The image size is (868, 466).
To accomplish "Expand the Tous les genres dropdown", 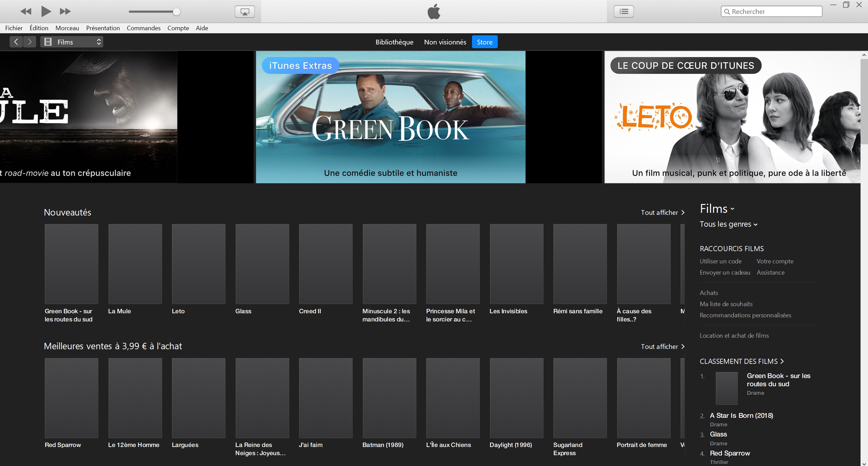I will tap(728, 224).
